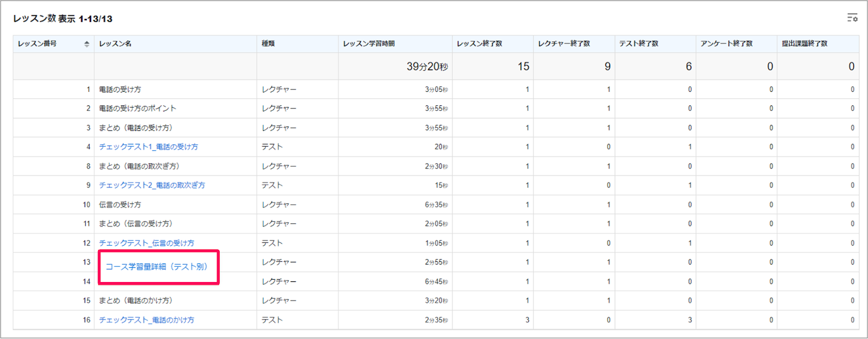The height and width of the screenshot is (339, 868).
Task: Select lesson name 伝言の受け方 in row 10
Action: click(120, 205)
